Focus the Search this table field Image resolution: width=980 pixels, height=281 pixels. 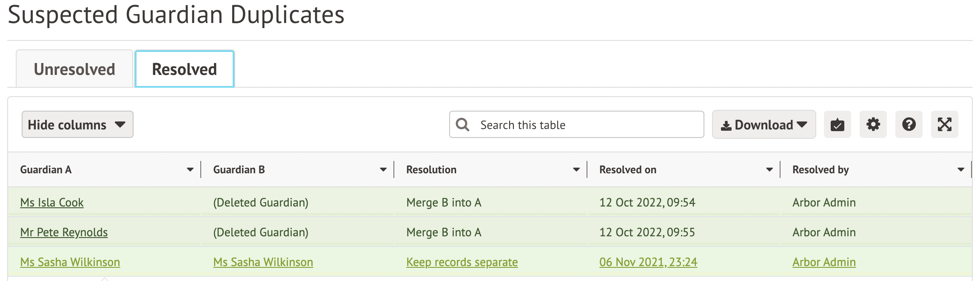587,125
